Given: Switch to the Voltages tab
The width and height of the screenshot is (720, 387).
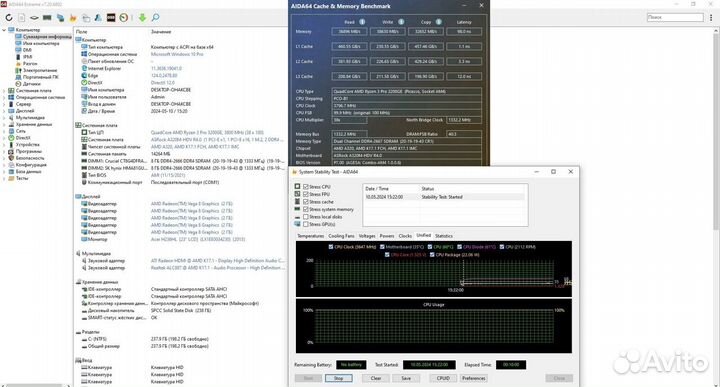Looking at the screenshot, I should pos(367,236).
